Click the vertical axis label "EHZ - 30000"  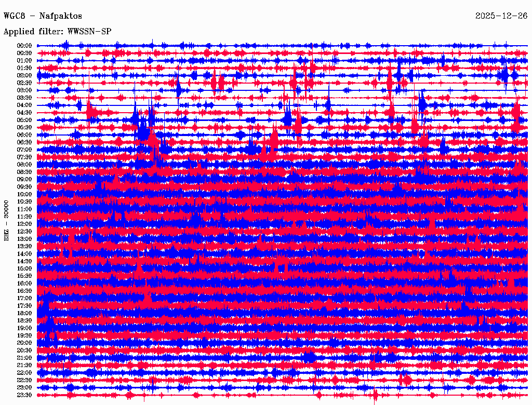coord(6,221)
